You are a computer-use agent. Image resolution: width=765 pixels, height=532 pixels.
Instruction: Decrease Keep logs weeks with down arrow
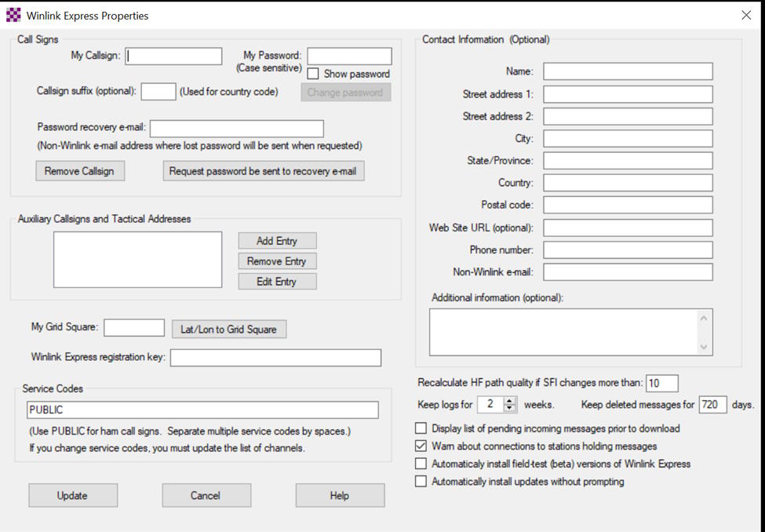(510, 409)
